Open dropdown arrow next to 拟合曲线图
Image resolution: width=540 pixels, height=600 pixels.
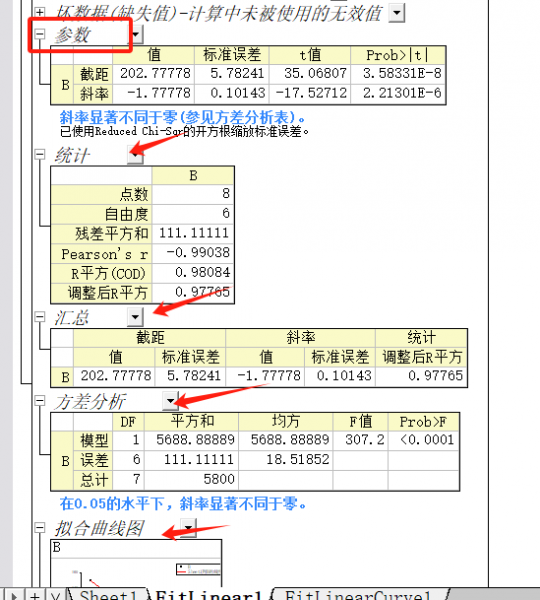[x=188, y=528]
